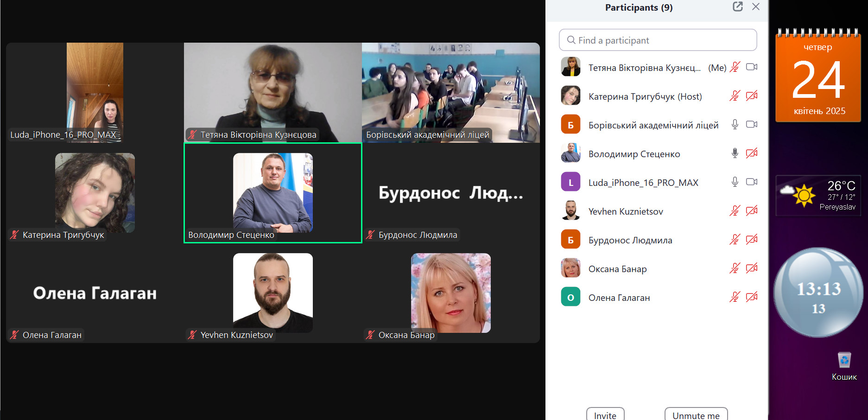Select orange Б avatar of Борівський академічний ліцей
The image size is (868, 420).
pos(570,124)
